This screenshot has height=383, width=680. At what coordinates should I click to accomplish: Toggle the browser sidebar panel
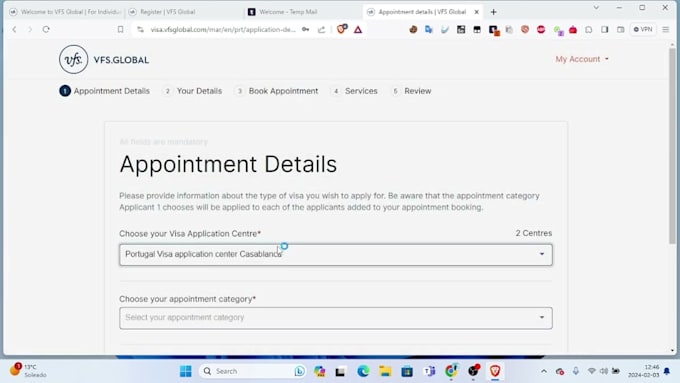click(x=605, y=29)
